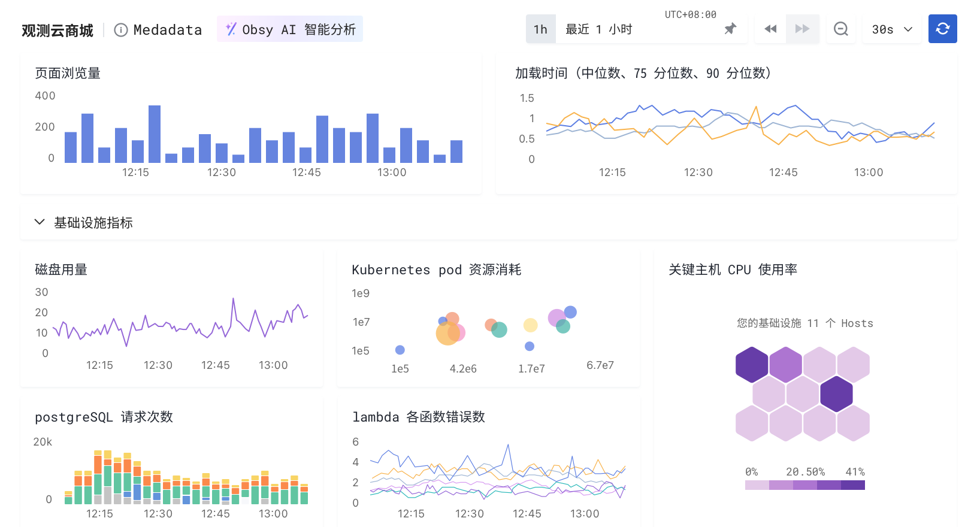This screenshot has height=527, width=980.
Task: Click the large orange bubble in Kubernetes pod chart
Action: pyautogui.click(x=447, y=334)
